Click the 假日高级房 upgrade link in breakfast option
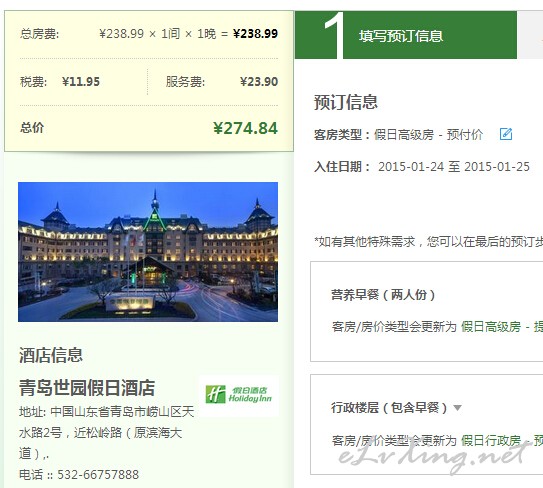Viewport: 543px width, 488px height. point(491,326)
